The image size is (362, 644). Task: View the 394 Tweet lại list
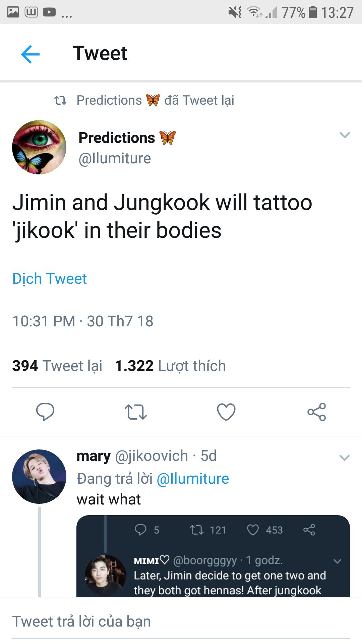pyautogui.click(x=57, y=366)
